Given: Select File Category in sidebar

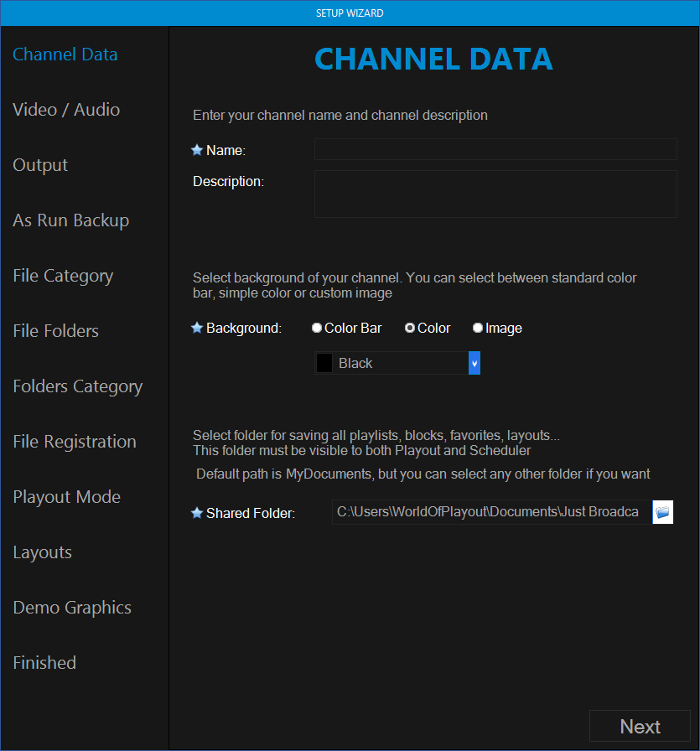Looking at the screenshot, I should click(63, 276).
